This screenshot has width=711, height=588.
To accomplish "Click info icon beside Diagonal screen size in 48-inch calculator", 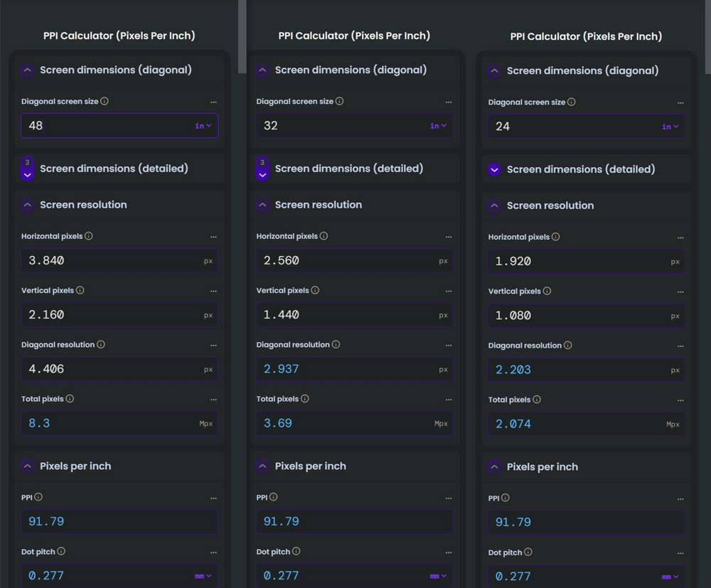I will coord(105,102).
